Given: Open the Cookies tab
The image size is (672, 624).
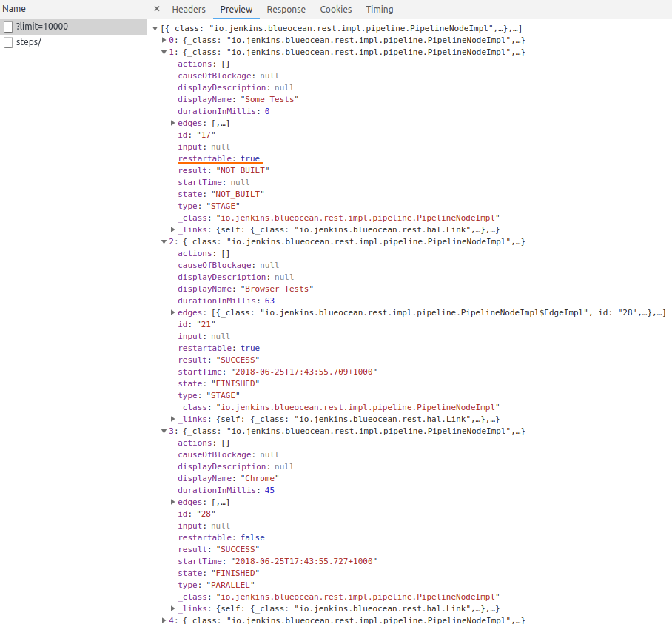Looking at the screenshot, I should (x=335, y=10).
